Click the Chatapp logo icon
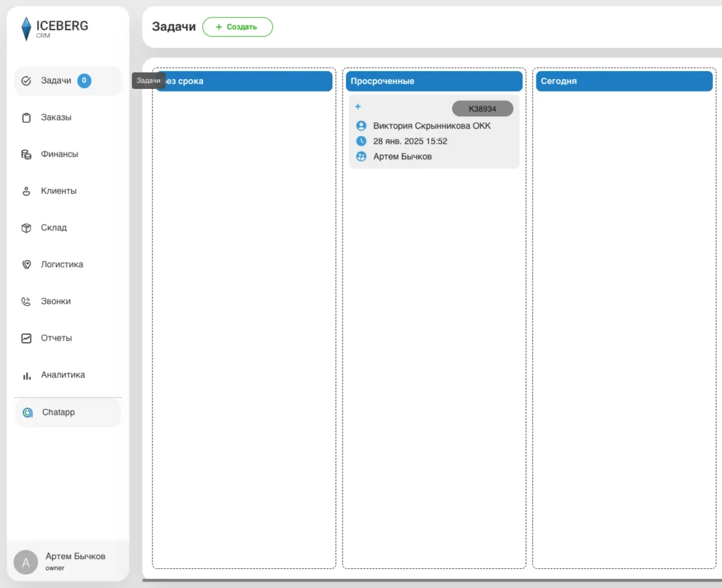This screenshot has height=588, width=722. coord(27,412)
